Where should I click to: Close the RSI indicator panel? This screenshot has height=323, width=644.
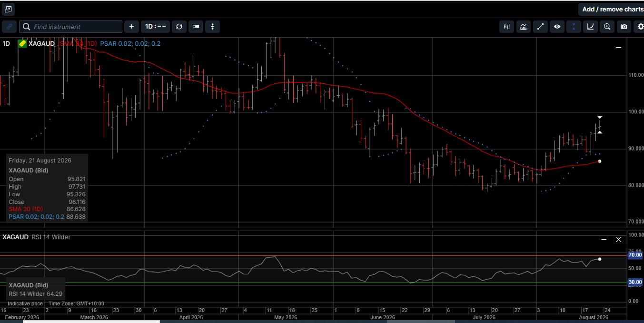point(618,240)
